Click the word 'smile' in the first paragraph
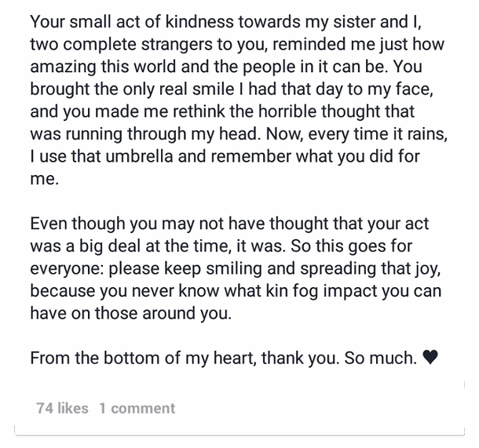The image size is (479, 448). [x=214, y=89]
